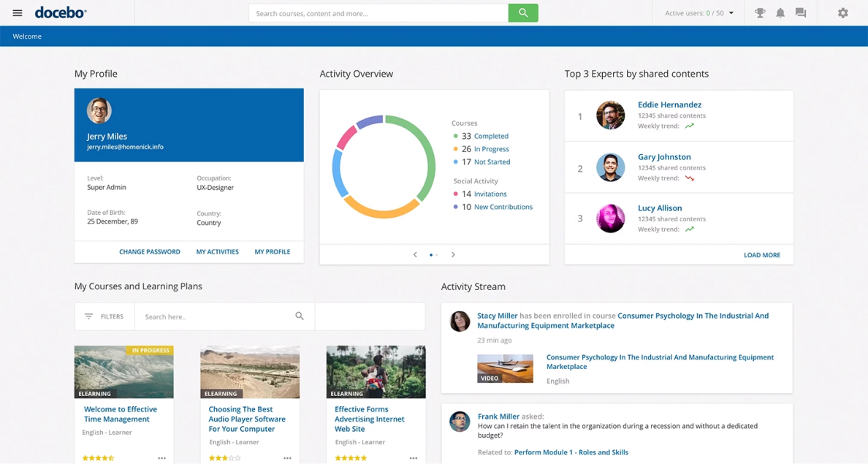Viewport: 868px width, 464px height.
Task: Open Filters for My Courses
Action: coord(104,316)
